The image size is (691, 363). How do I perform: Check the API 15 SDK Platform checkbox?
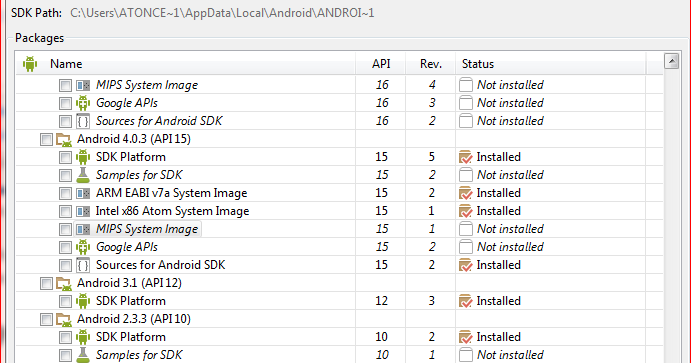65,157
